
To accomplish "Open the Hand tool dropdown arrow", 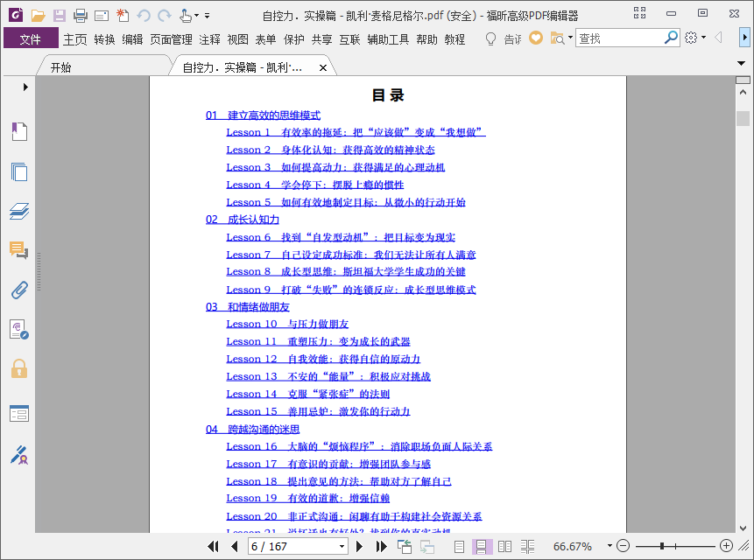I will [196, 16].
